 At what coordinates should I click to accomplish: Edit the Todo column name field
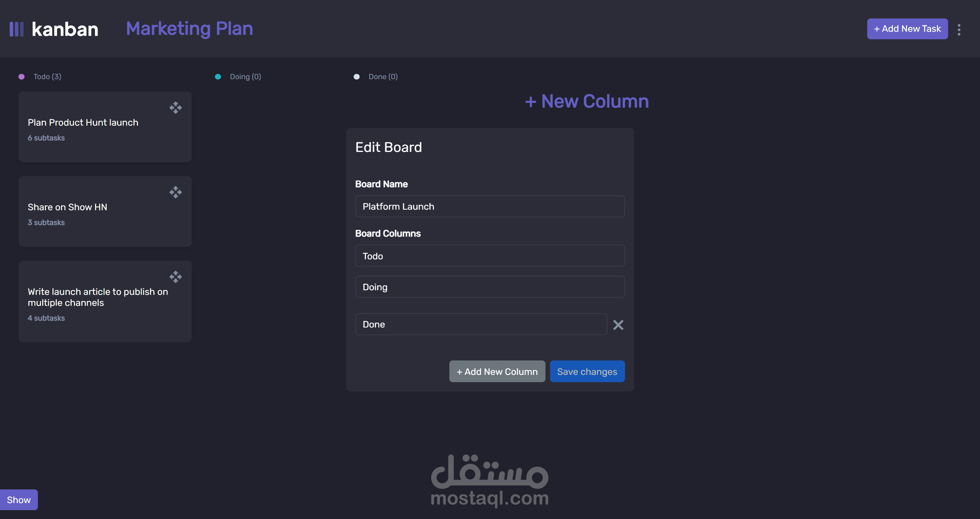[490, 256]
